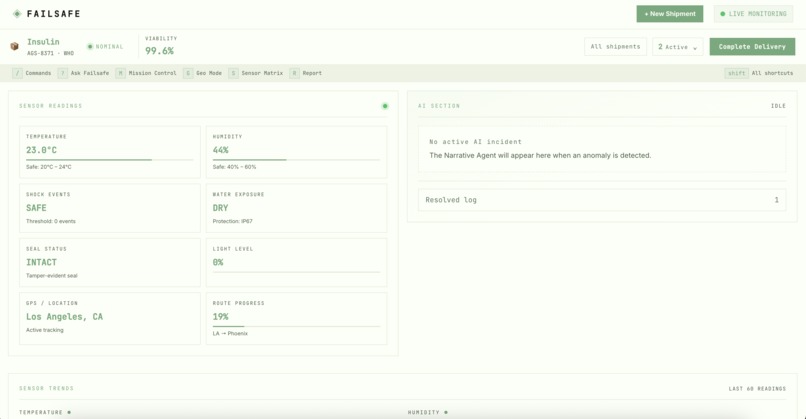Click the Tamper-evident seal text

pyautogui.click(x=52, y=276)
